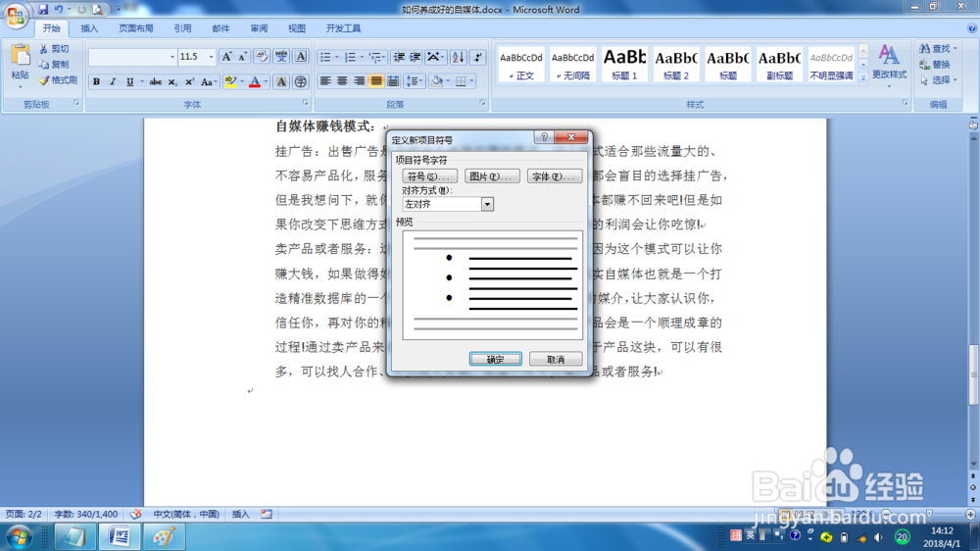Open the phonetic guide (wén 文) tool

click(x=281, y=57)
